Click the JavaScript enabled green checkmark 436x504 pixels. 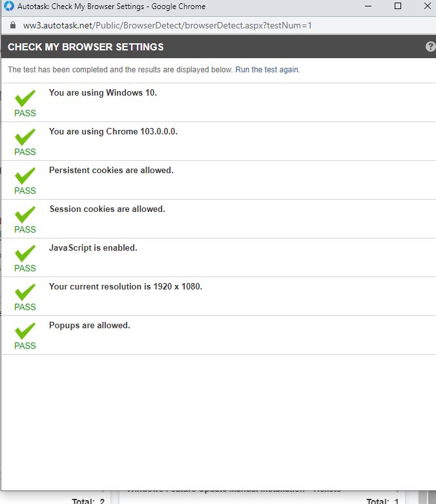coord(25,253)
